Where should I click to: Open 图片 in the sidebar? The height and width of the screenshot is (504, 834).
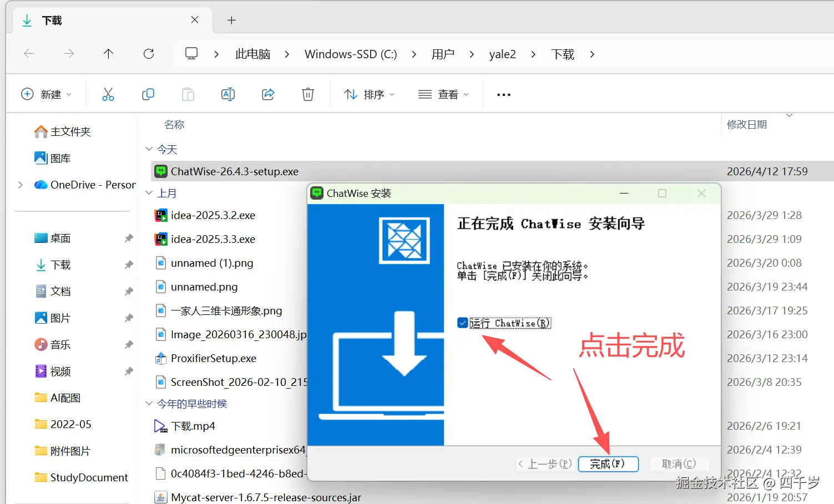click(53, 318)
